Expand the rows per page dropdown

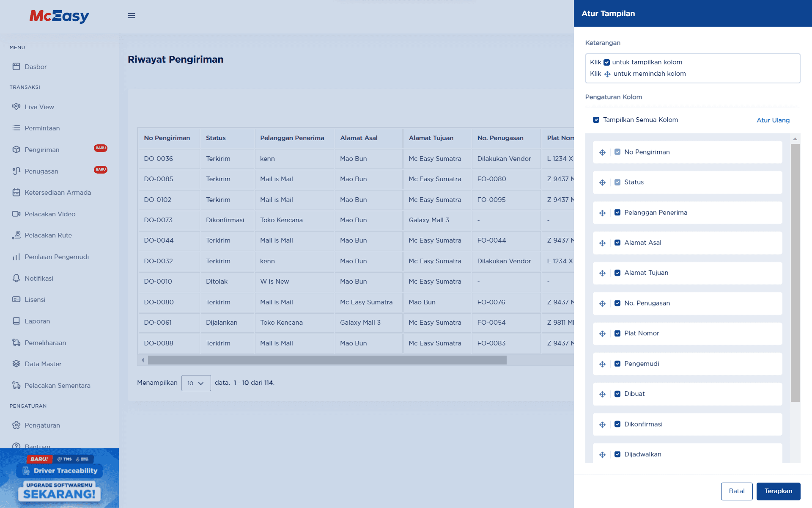(194, 383)
